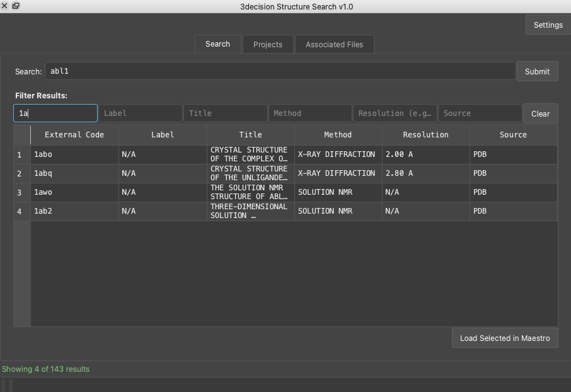
Task: Select PDB source cell in 1ab2 row
Action: pyautogui.click(x=514, y=211)
